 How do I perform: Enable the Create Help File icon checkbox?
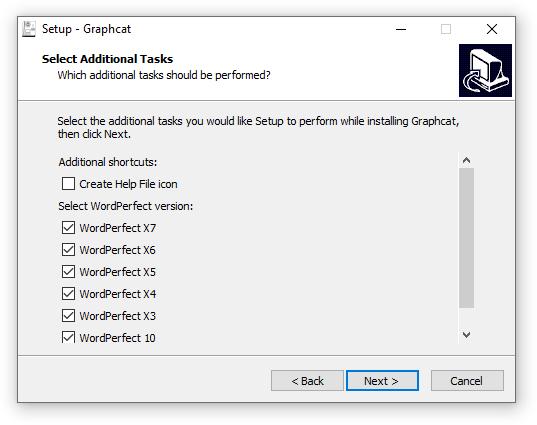point(68,184)
